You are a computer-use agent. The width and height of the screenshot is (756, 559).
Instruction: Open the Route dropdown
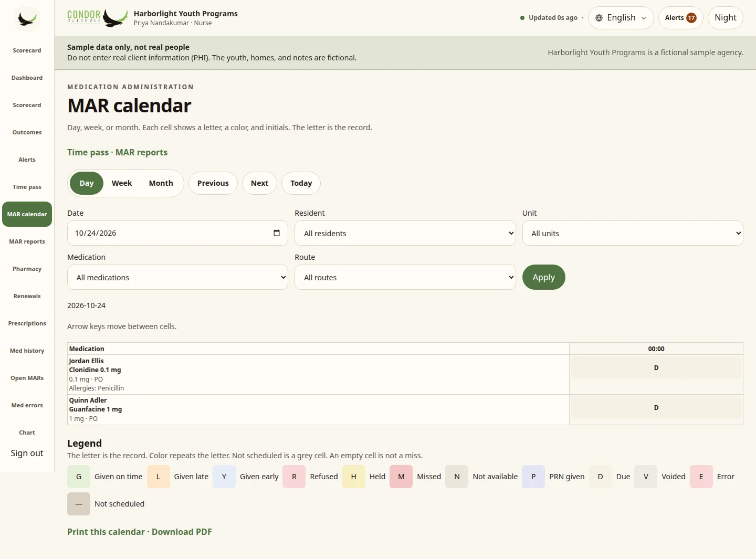coord(405,277)
